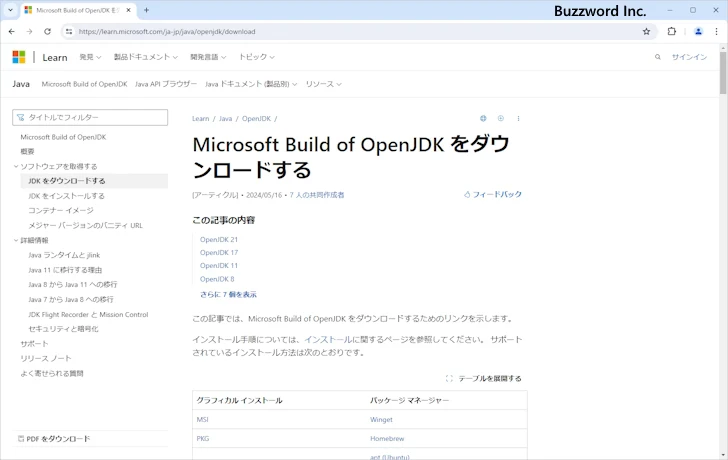728x460 pixels.
Task: Open the tab search dropdown arrow
Action: 10,10
